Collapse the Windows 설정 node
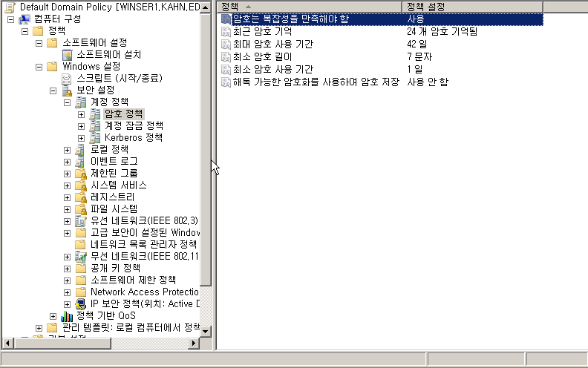Image resolution: width=588 pixels, height=368 pixels. tap(39, 67)
